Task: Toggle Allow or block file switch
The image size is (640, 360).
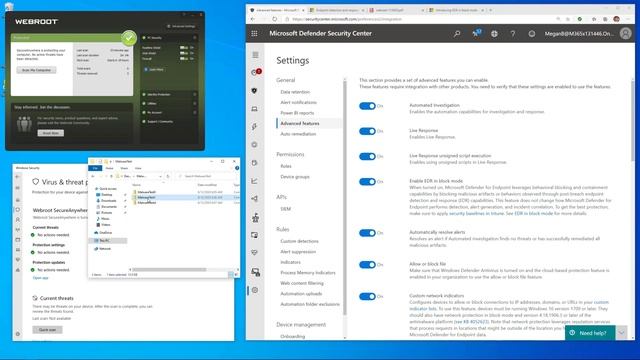Action: pyautogui.click(x=367, y=265)
